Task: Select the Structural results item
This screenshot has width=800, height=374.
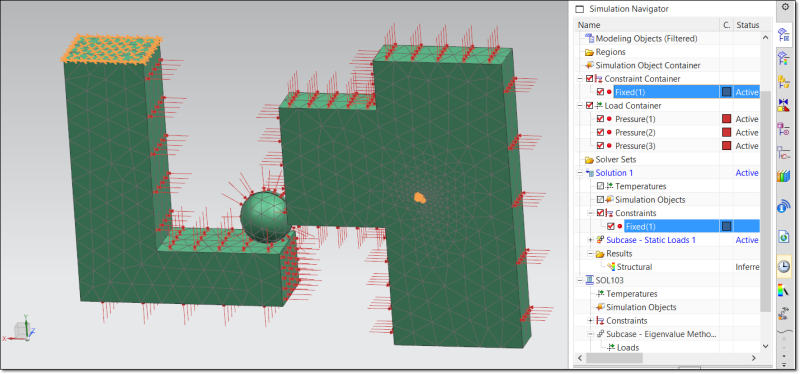Action: pyautogui.click(x=634, y=267)
